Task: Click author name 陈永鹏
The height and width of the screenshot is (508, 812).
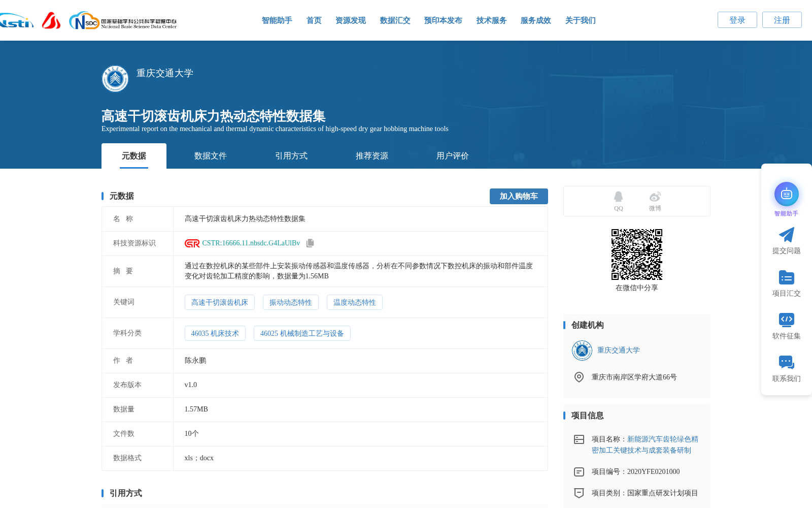Action: click(x=195, y=361)
